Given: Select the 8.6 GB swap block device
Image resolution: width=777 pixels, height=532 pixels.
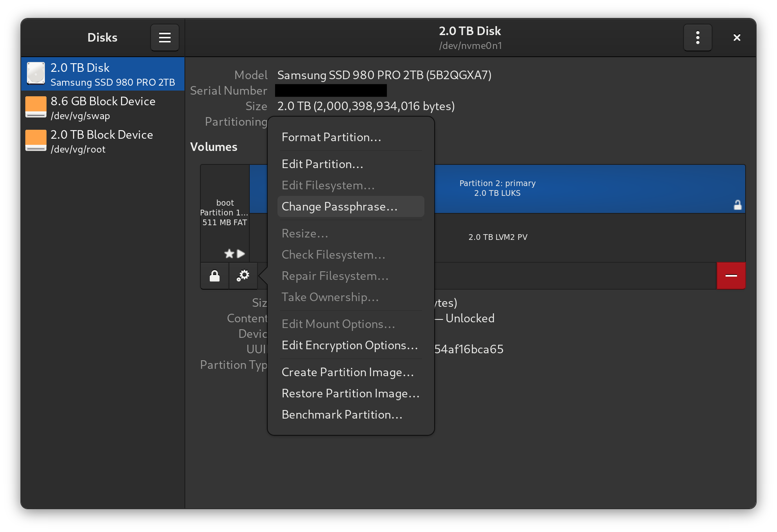Looking at the screenshot, I should click(102, 107).
